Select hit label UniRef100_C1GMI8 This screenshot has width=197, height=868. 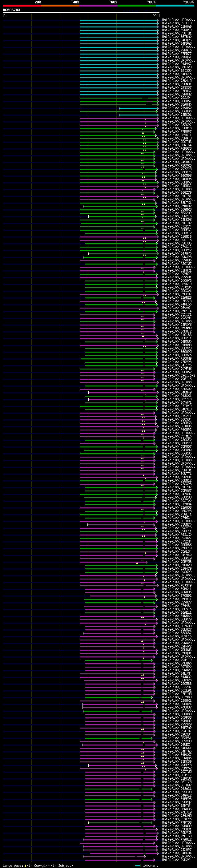tap(177, 236)
